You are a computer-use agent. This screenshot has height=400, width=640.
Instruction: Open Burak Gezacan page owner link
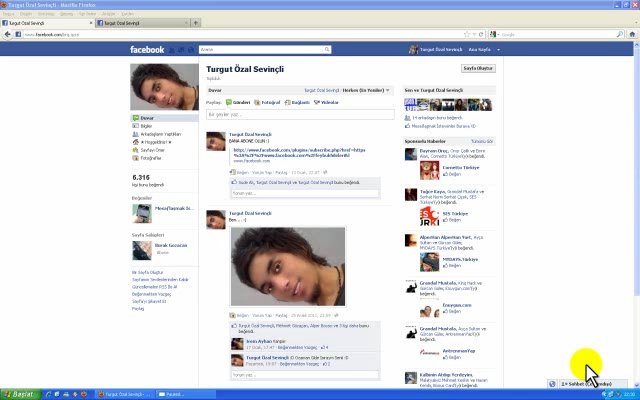171,245
